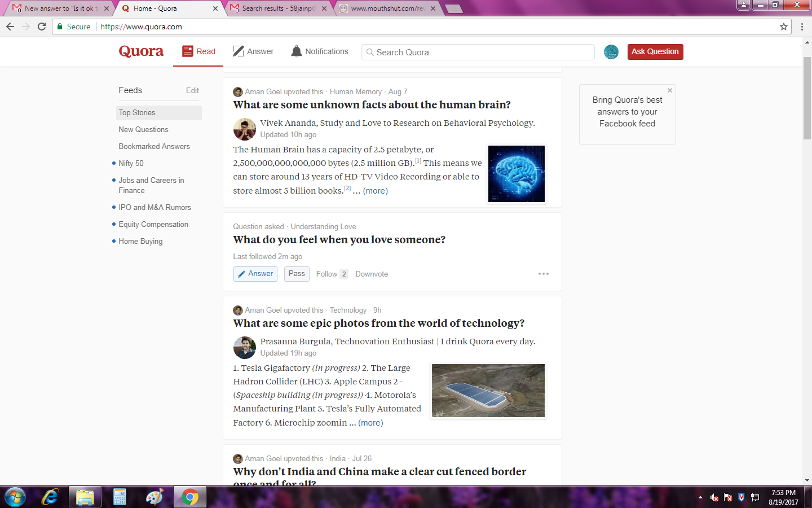Viewport: 812px width, 508px height.
Task: Open the Windows Start menu
Action: tap(15, 497)
